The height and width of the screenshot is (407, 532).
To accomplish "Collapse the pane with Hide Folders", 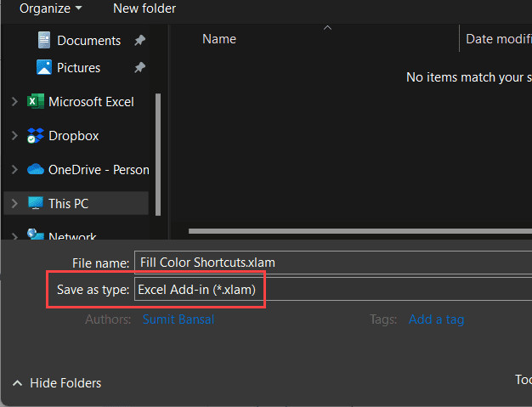I will click(x=57, y=383).
